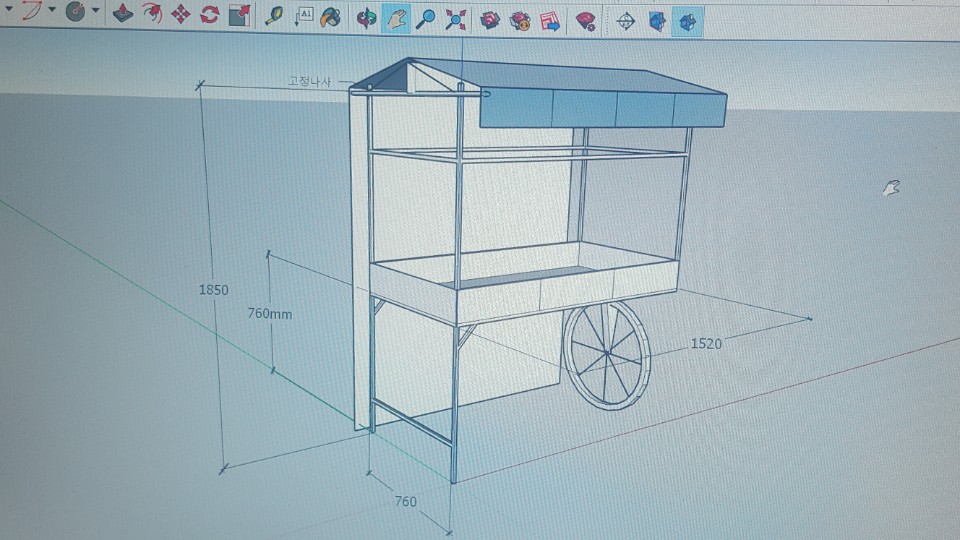
Task: Click the 고정나사 text label
Action: (x=310, y=81)
